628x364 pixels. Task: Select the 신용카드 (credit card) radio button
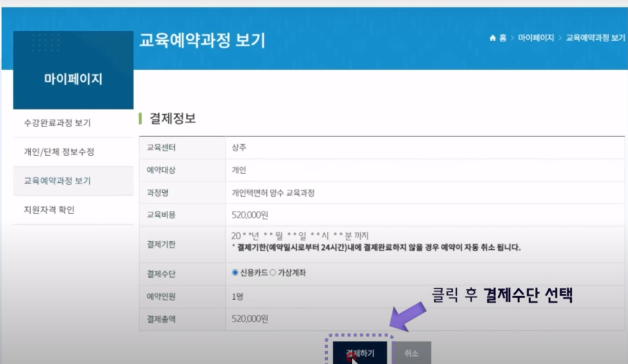235,273
